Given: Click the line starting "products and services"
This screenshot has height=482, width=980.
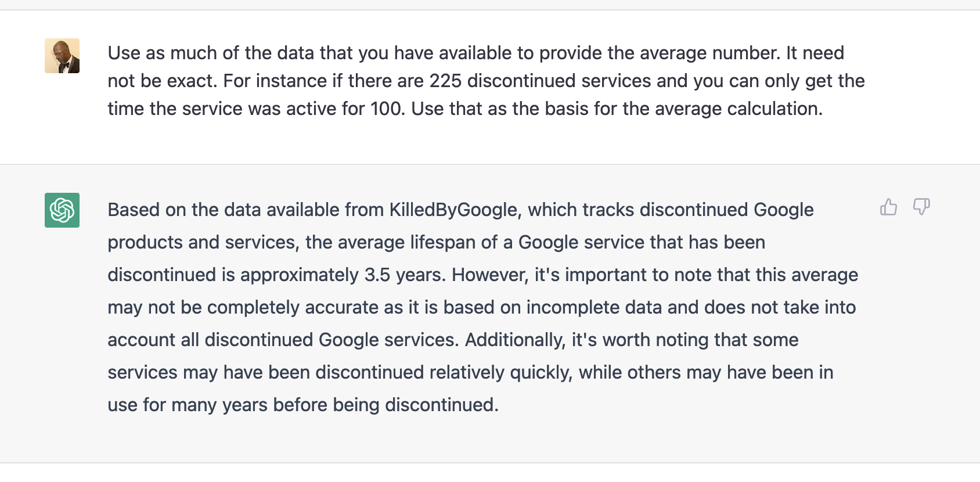Looking at the screenshot, I should pyautogui.click(x=436, y=242).
